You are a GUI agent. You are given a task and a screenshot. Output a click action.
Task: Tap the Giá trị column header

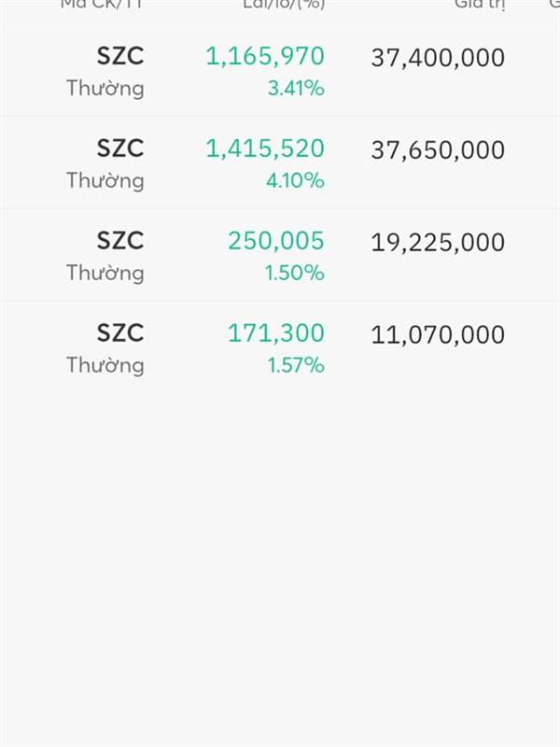coord(480,5)
